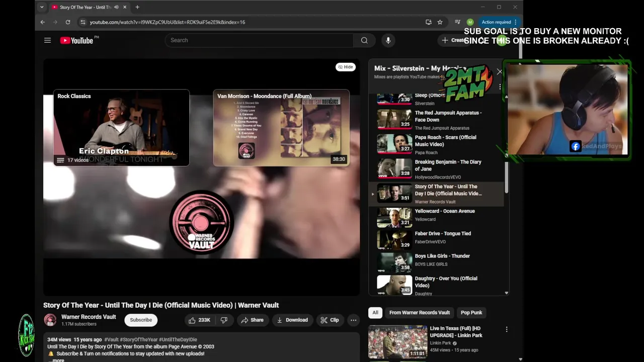Like the video with 233K thumbs up

[200, 320]
